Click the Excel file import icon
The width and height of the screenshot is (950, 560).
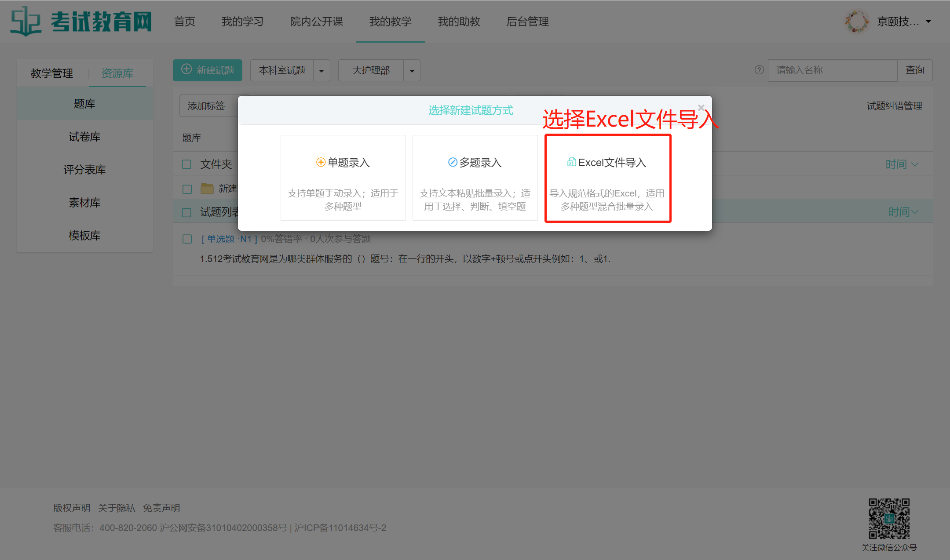(571, 162)
